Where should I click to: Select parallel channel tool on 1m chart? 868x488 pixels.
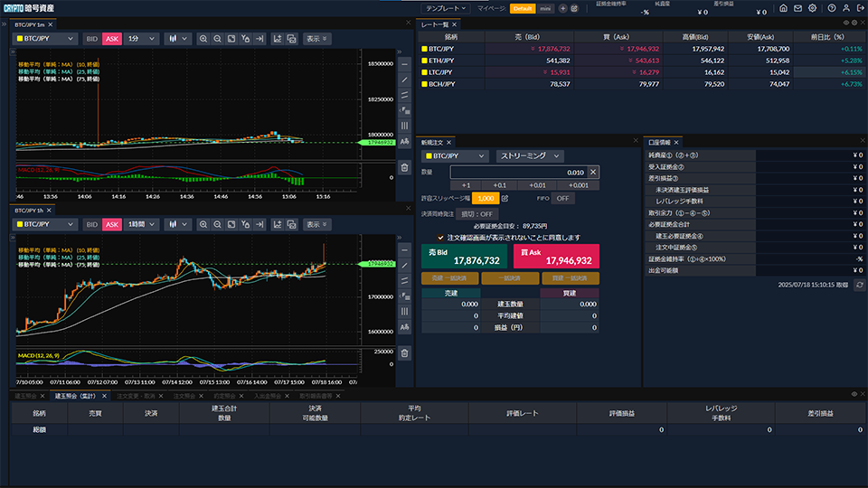point(405,95)
